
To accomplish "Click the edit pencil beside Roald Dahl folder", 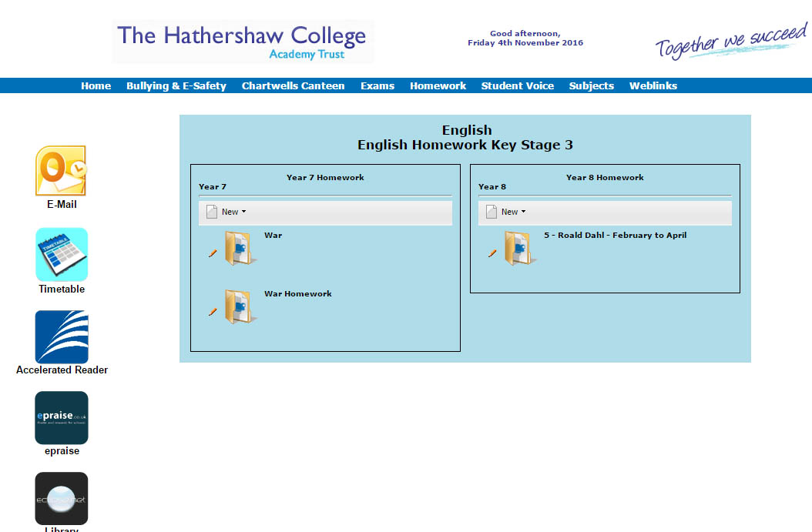I will click(492, 253).
